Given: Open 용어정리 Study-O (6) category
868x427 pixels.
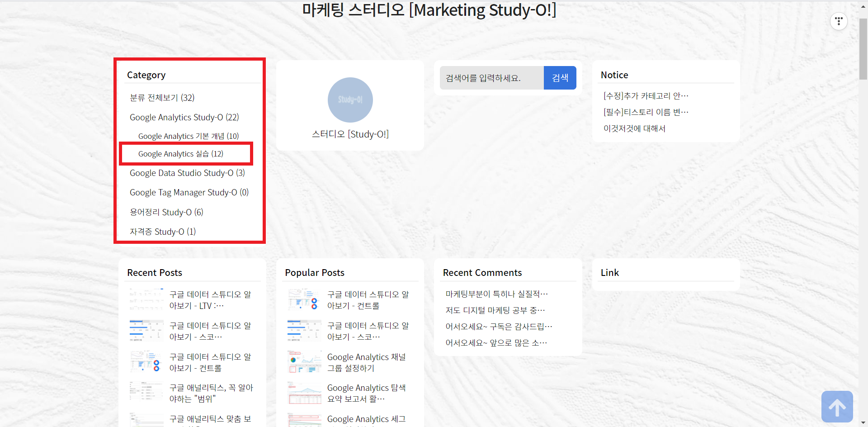Looking at the screenshot, I should pyautogui.click(x=166, y=212).
